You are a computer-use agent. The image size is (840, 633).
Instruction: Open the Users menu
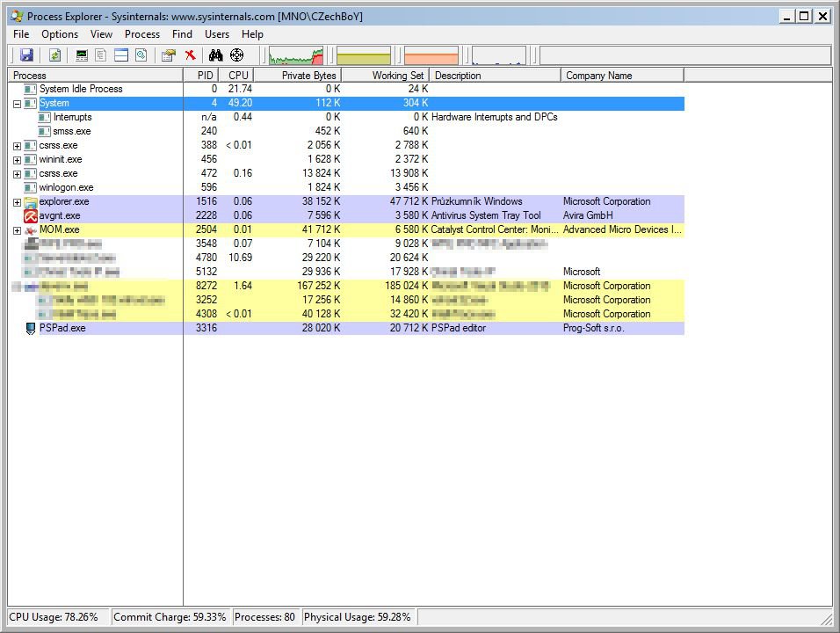(x=217, y=34)
